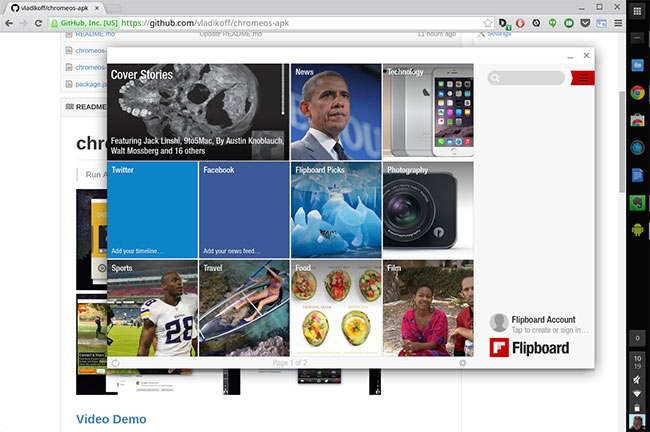Open the package.js file link
Image resolution: width=650 pixels, height=432 pixels.
click(x=91, y=84)
